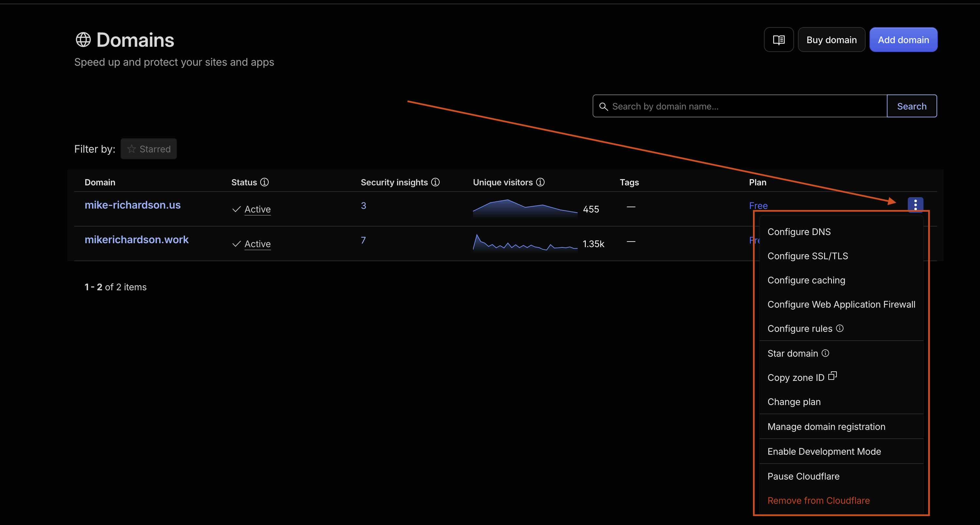Click the Unique visitors header text
980x525 pixels.
(502, 182)
